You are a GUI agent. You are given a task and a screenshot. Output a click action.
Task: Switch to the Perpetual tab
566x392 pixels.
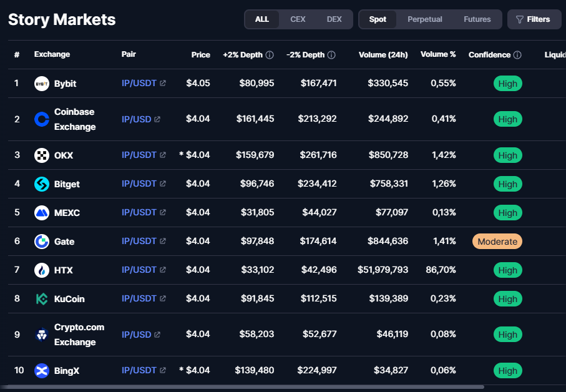coord(425,19)
